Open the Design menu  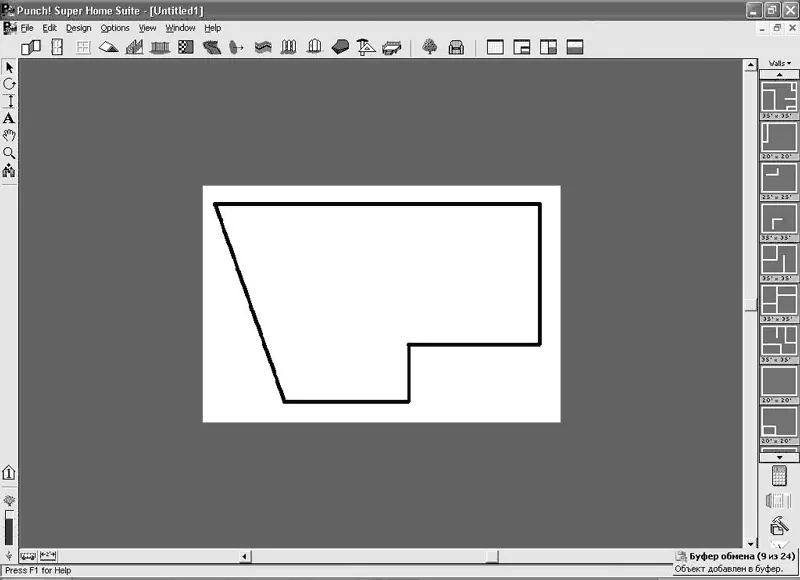coord(78,28)
